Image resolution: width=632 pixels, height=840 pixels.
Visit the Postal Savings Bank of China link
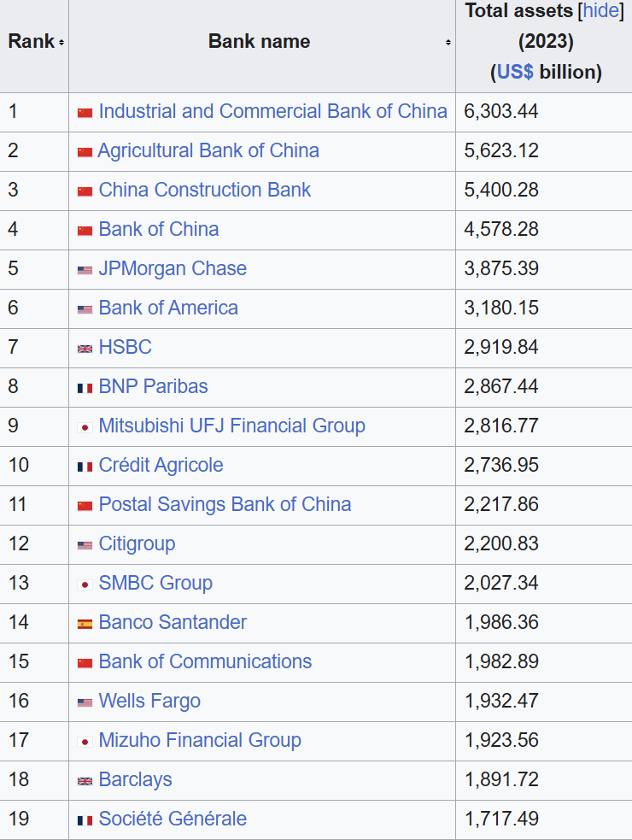[x=225, y=504]
